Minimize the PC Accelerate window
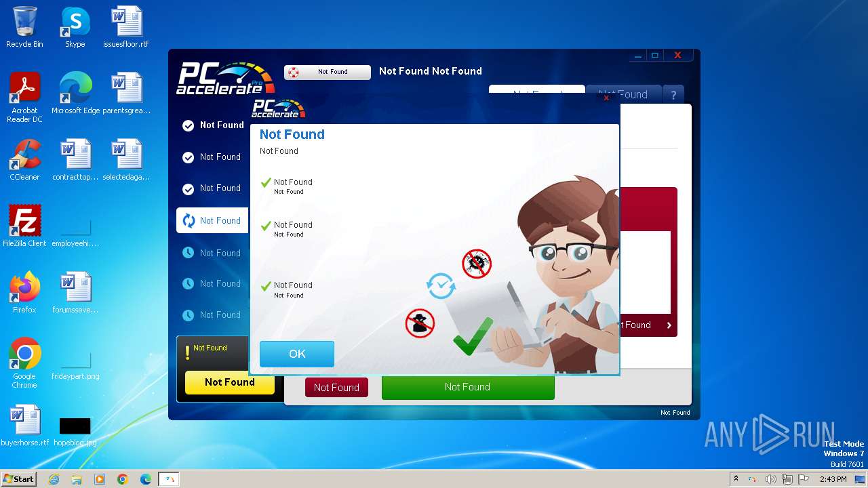868x488 pixels. point(637,56)
